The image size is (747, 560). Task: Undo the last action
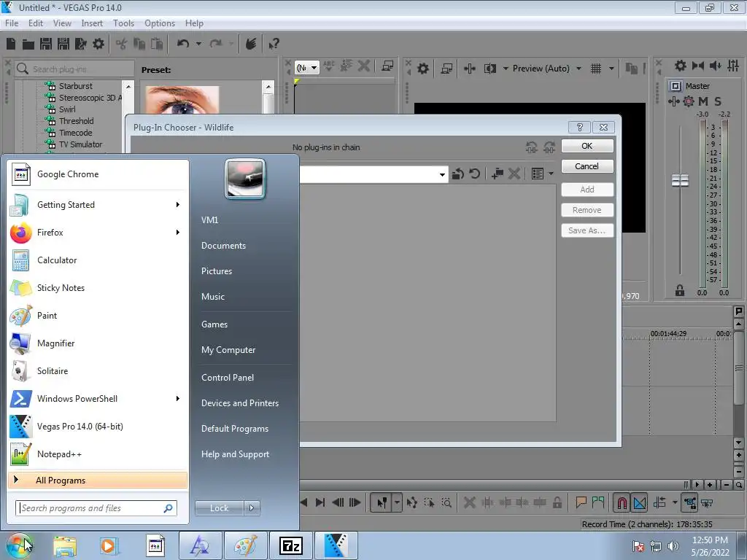[x=183, y=44]
